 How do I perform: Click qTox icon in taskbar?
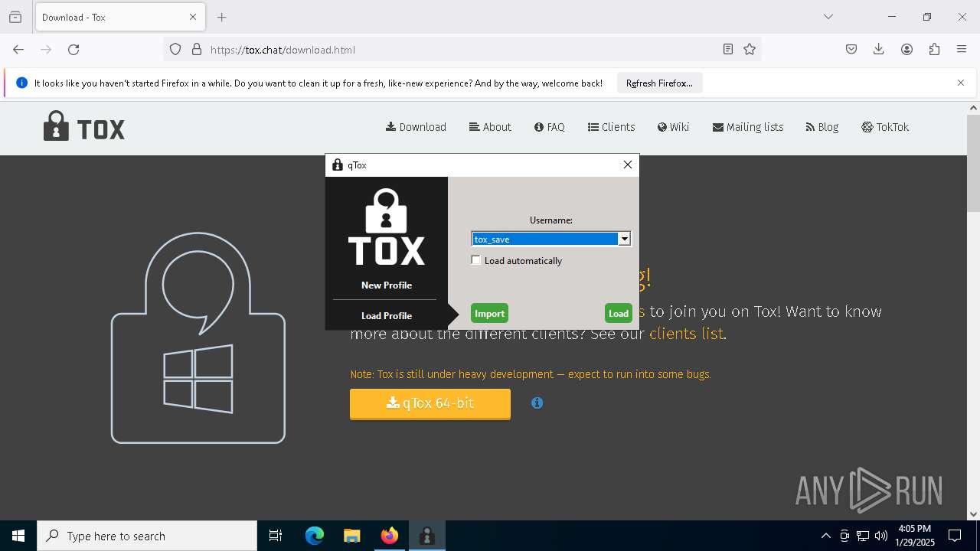[427, 536]
